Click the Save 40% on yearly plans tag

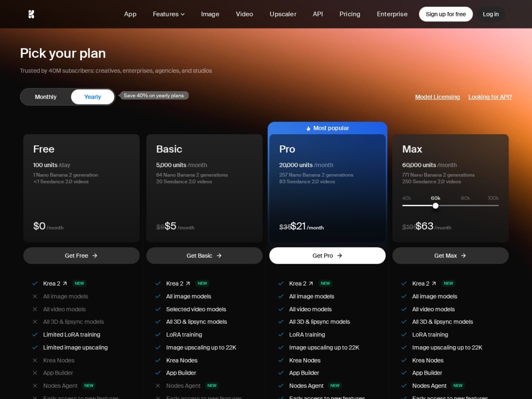tap(154, 95)
